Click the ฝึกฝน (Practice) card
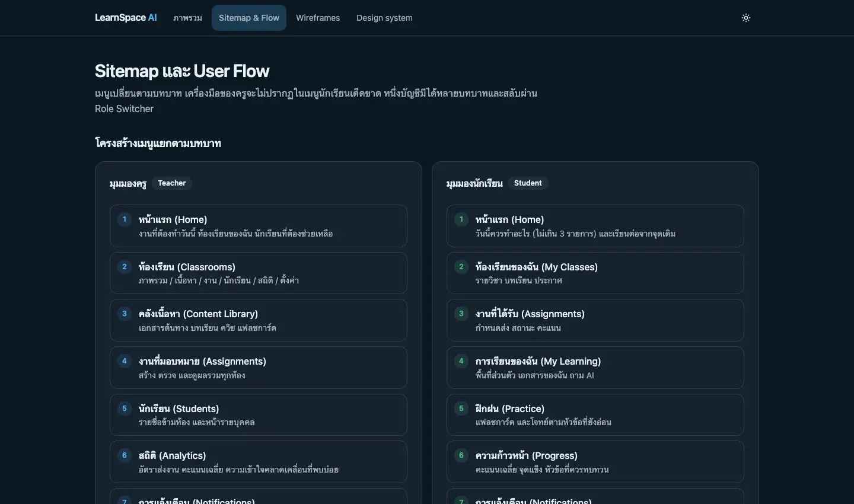 [x=595, y=415]
